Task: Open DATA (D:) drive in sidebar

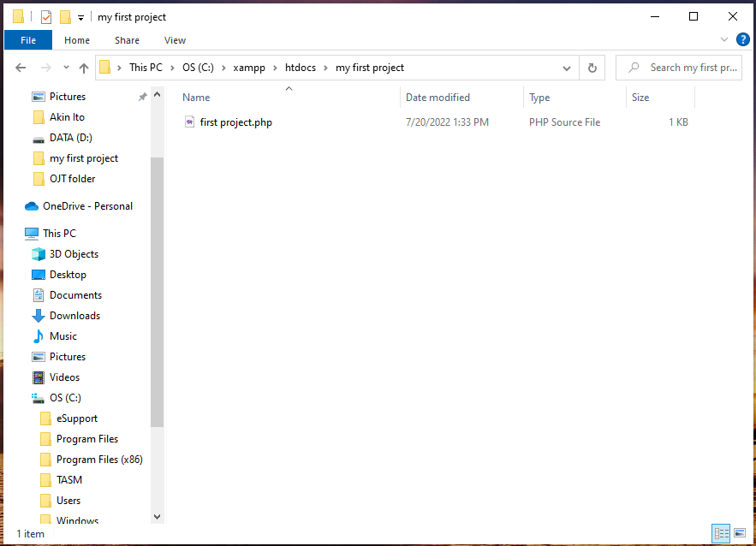Action: (71, 138)
